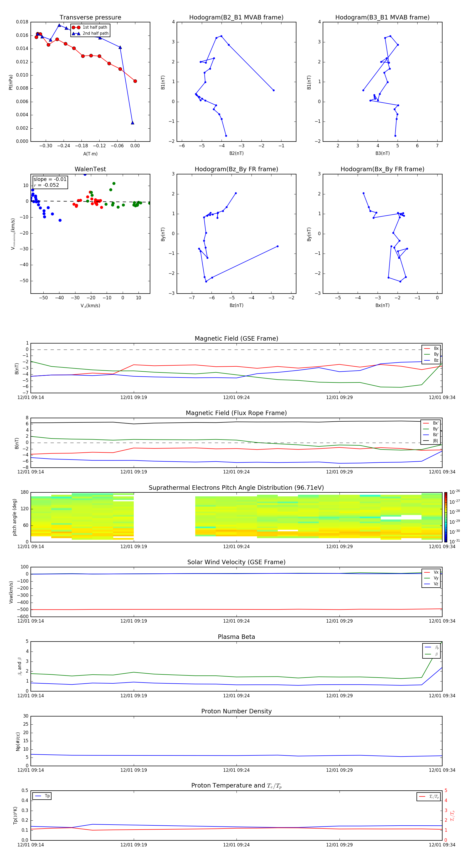The width and height of the screenshot is (473, 868).
Task: Click the "V_A(km/s)" x-axis label
Action: click(90, 306)
